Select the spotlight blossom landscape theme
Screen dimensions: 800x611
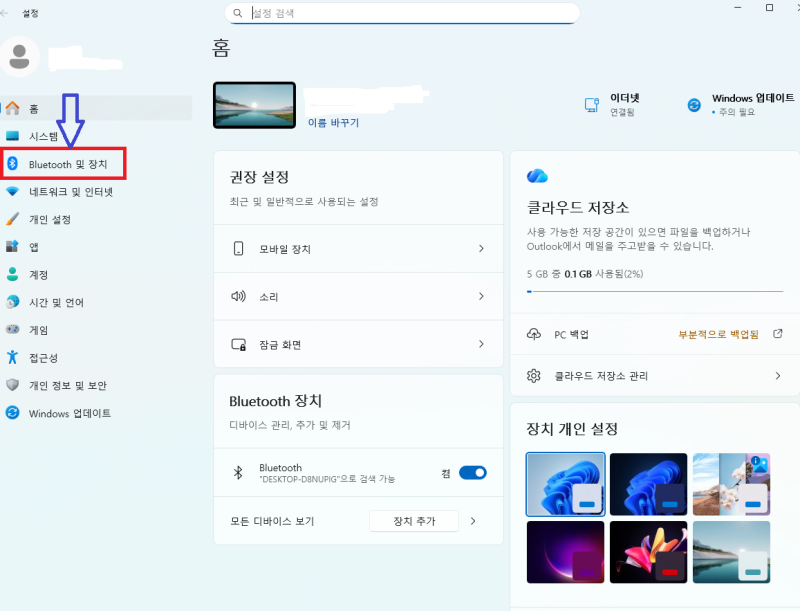tap(731, 484)
